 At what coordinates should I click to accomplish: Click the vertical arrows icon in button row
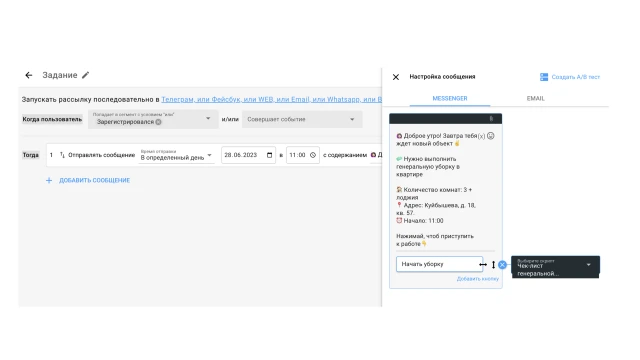point(493,264)
